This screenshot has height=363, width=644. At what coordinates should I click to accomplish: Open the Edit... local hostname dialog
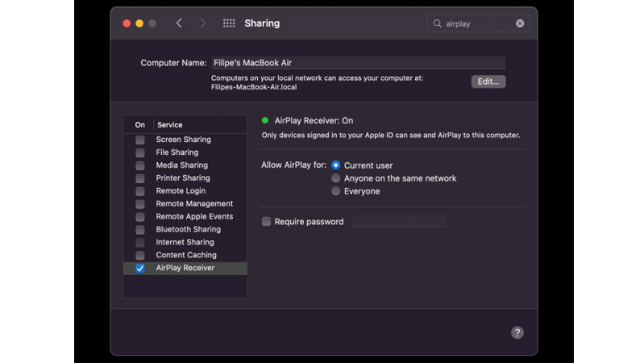pyautogui.click(x=488, y=81)
